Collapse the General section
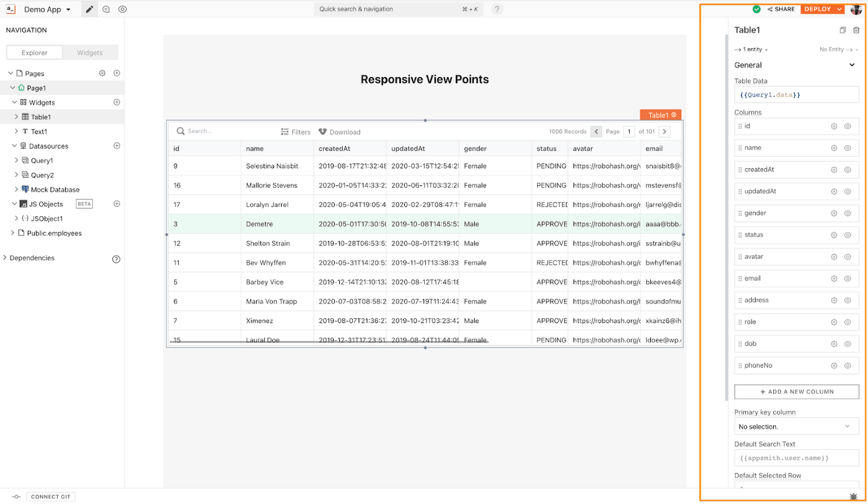Viewport: 868px width, 504px height. (852, 65)
